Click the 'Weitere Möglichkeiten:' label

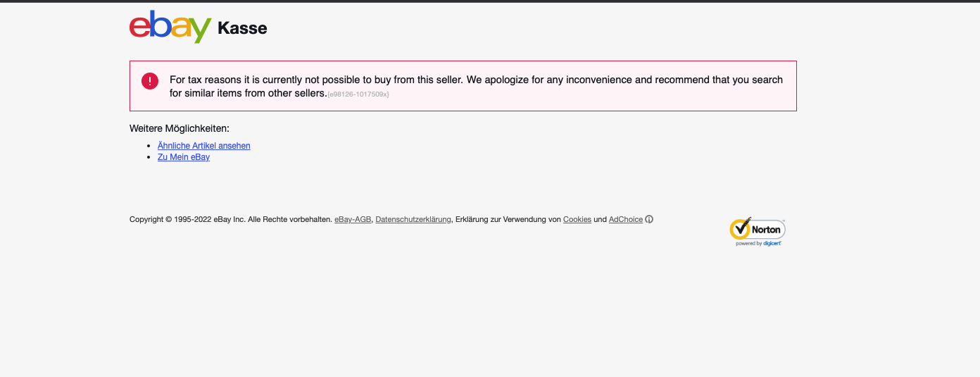click(180, 128)
